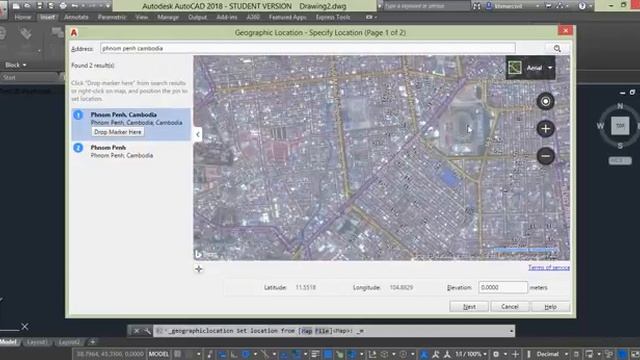Viewport: 640px width, 360px height.
Task: Click the Open file quick access icon
Action: tap(27, 6)
